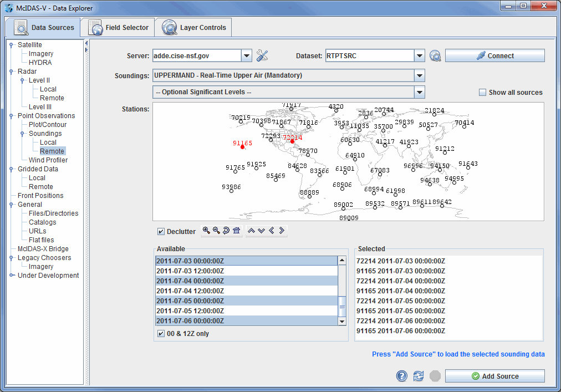Pan the station map left
The height and width of the screenshot is (392, 561).
point(272,230)
